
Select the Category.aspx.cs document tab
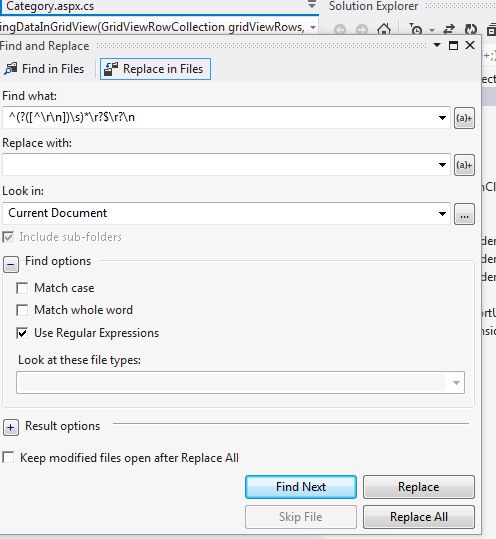pos(50,6)
